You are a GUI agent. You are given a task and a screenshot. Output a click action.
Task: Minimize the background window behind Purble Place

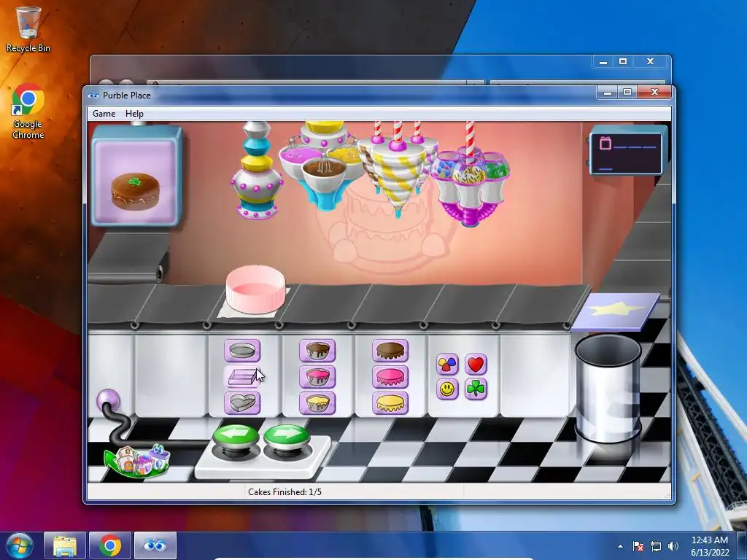[x=603, y=61]
